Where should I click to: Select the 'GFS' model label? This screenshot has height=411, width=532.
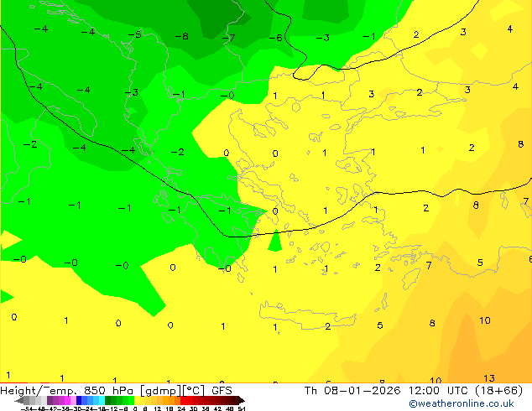[222, 391]
